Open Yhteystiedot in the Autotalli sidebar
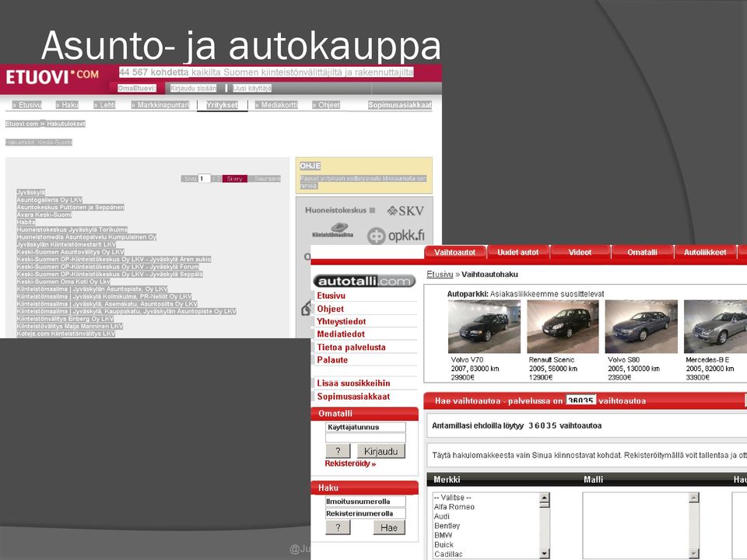 click(x=342, y=321)
